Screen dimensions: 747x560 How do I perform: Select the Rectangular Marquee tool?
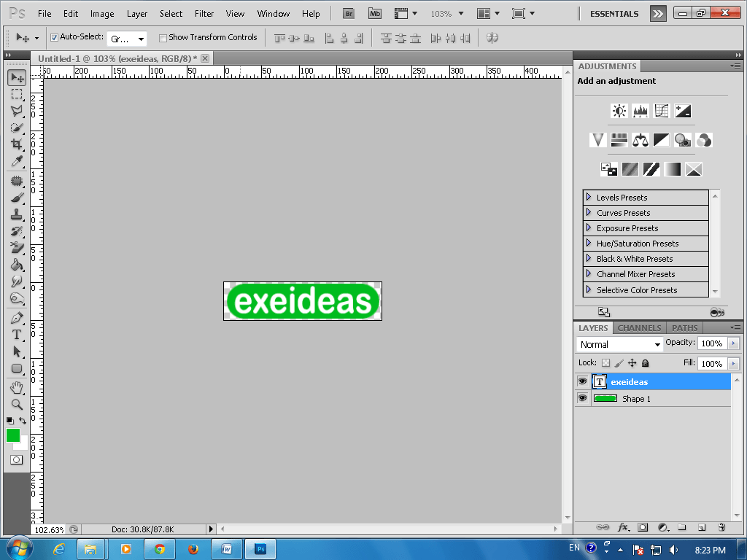(x=17, y=94)
